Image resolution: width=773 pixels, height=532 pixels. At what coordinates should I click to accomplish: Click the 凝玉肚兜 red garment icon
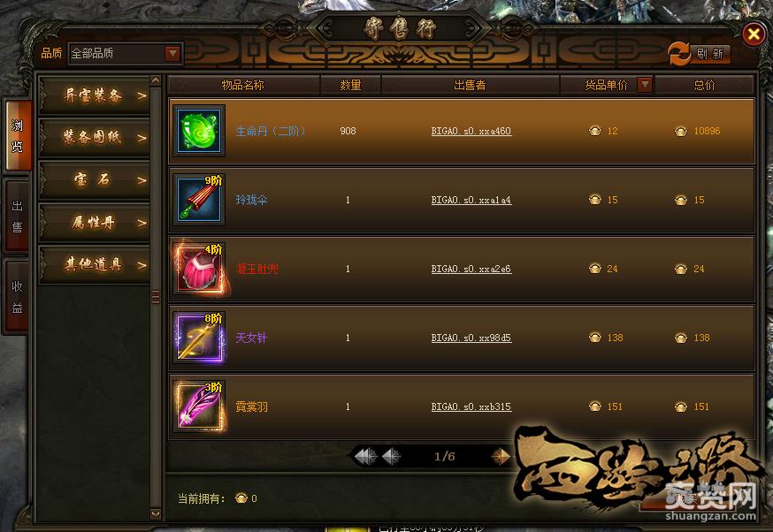pos(199,269)
